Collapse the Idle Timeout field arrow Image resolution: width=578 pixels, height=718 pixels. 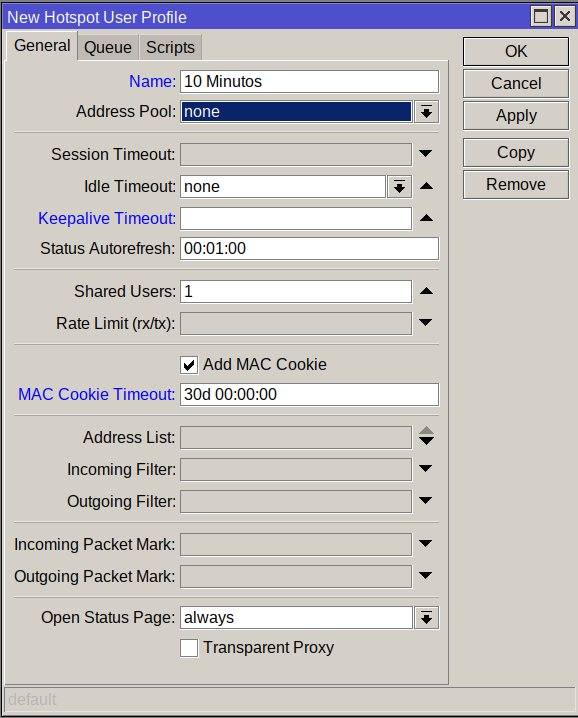(x=426, y=186)
